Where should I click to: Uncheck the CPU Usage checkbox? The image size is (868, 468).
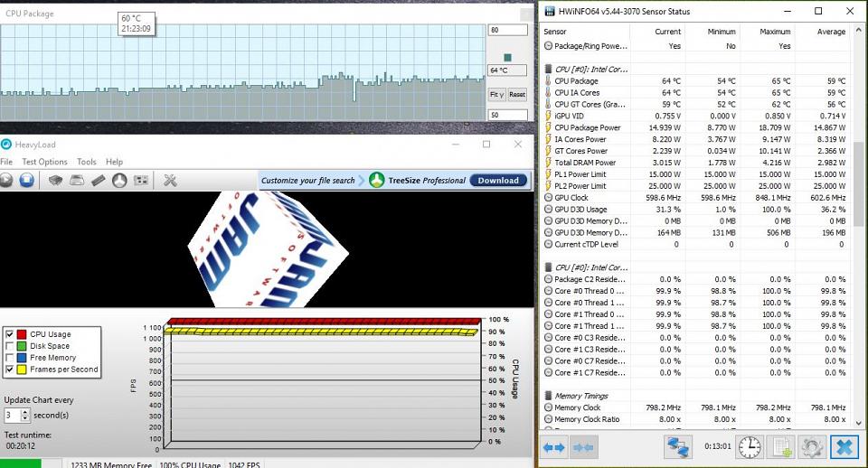[x=9, y=334]
